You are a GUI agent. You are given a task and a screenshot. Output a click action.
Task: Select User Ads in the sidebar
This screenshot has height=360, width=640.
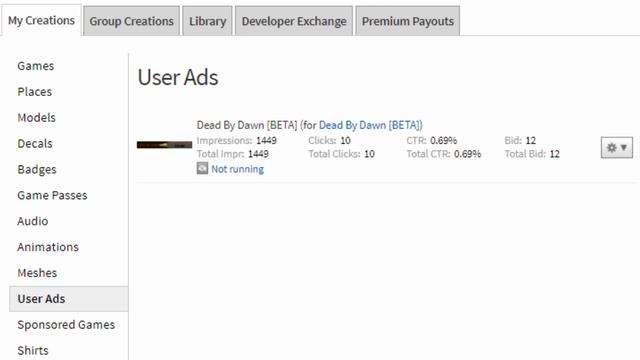(69, 299)
